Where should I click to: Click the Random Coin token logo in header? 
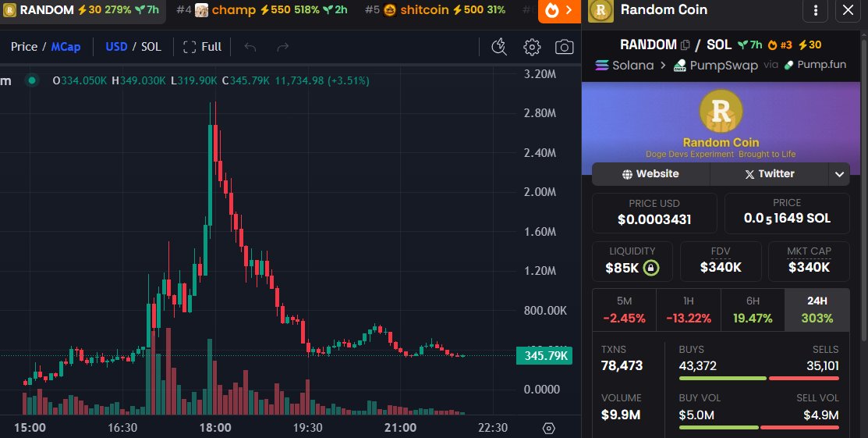(x=600, y=10)
